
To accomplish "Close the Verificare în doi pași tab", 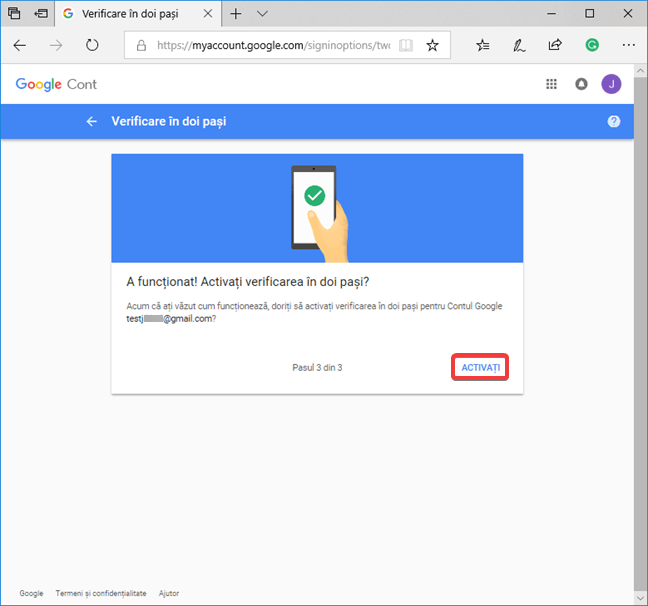I will 208,14.
